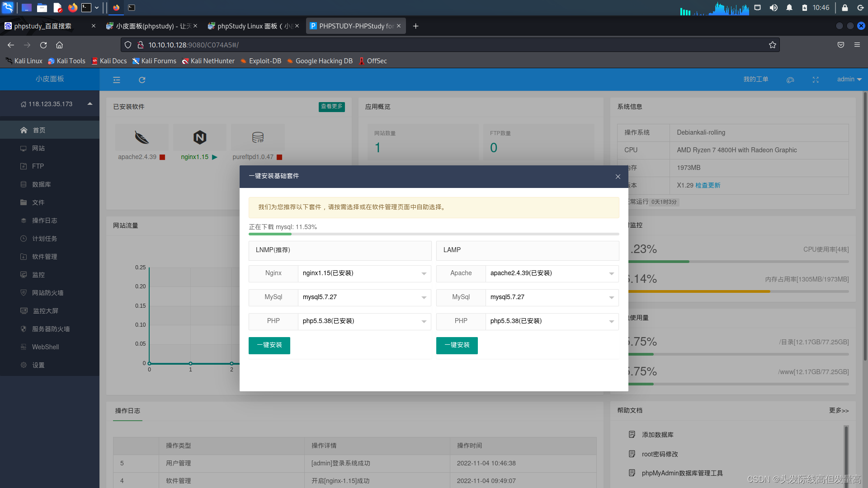
Task: Click the fullscreen icon in top bar
Action: 816,80
